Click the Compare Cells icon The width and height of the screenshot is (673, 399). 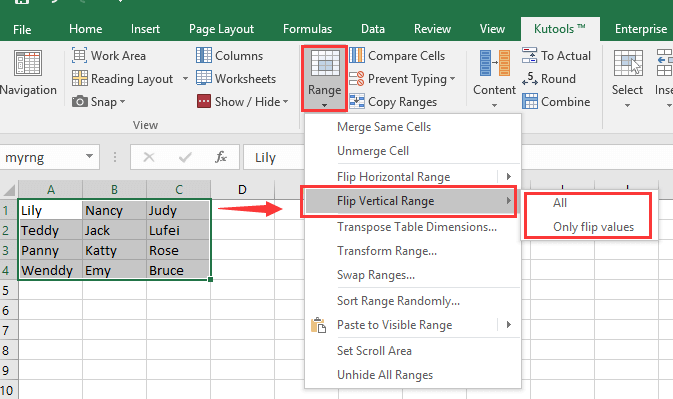pos(357,55)
